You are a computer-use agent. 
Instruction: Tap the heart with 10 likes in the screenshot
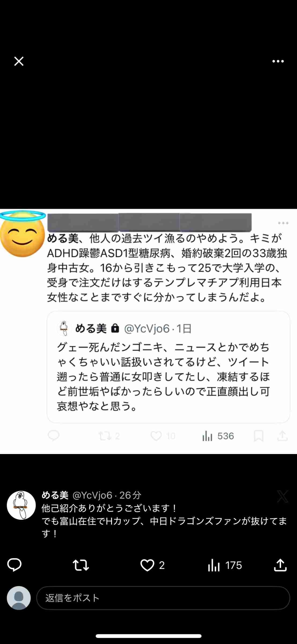click(163, 436)
